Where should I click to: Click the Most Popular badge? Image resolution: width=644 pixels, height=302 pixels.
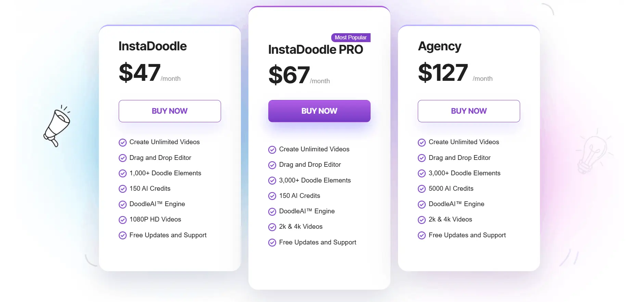(350, 38)
